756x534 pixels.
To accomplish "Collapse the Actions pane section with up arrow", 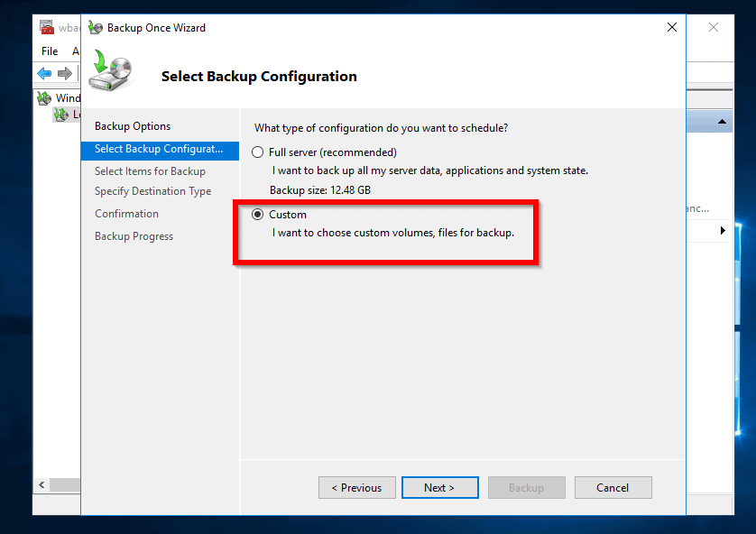I will click(723, 122).
